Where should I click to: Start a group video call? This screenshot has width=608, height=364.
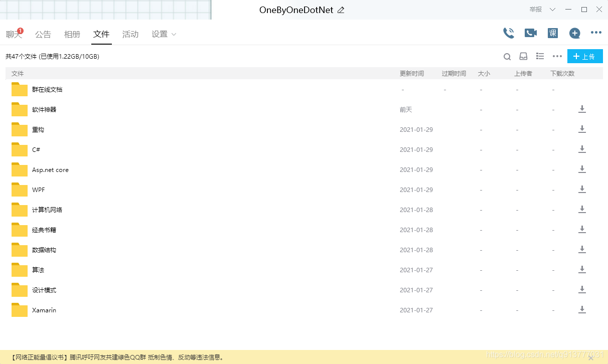(531, 33)
